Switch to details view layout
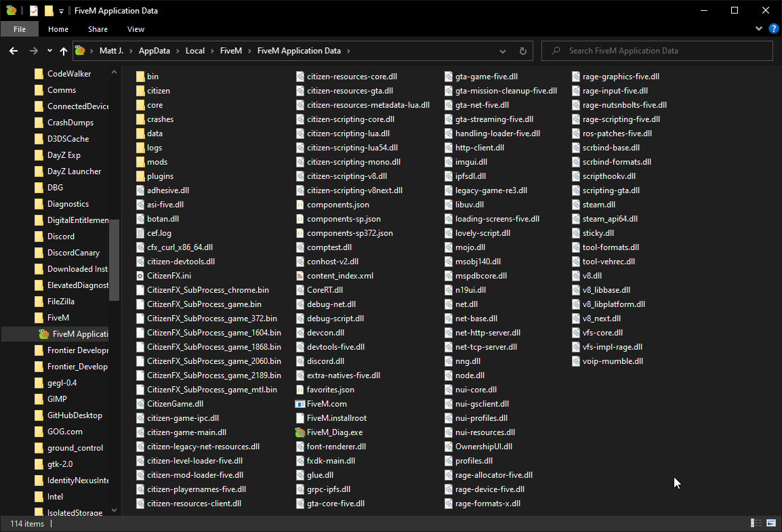Viewport: 782px width, 532px height. pyautogui.click(x=756, y=523)
